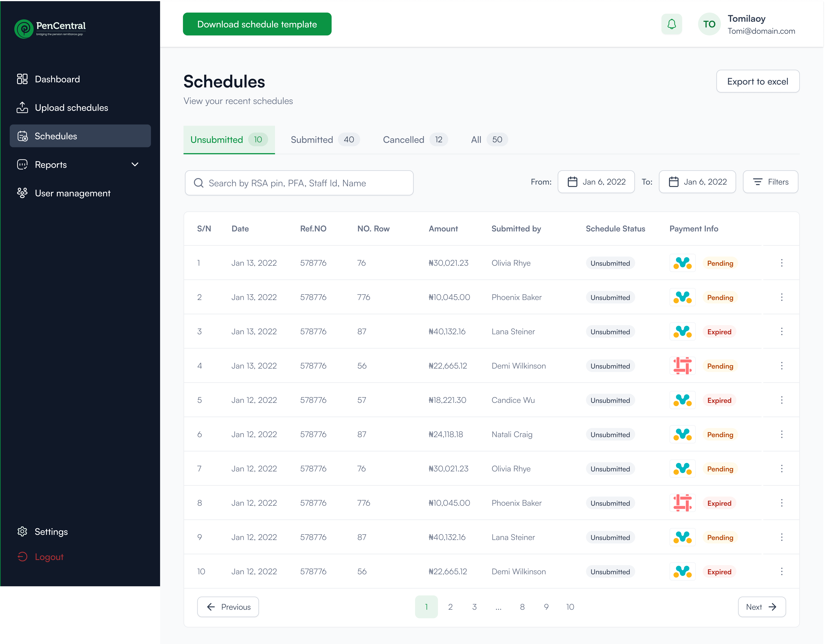Click the Date column header
825x644 pixels.
(240, 228)
